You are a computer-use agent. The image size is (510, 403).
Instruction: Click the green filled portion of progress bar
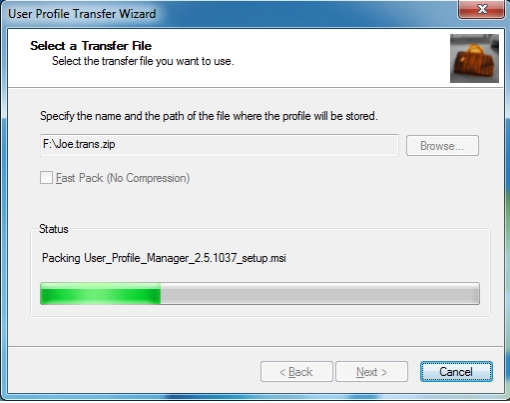100,293
